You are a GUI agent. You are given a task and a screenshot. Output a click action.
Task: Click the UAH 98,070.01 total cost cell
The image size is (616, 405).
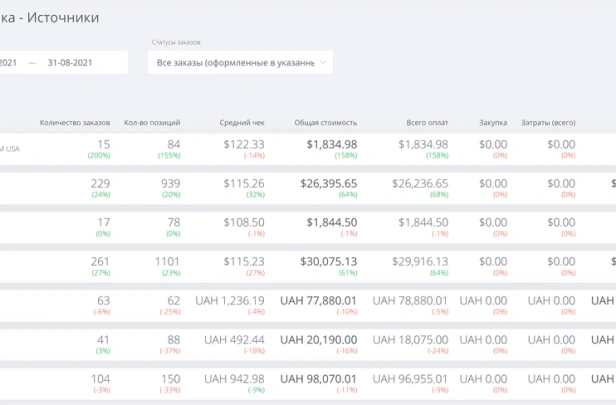click(x=318, y=378)
